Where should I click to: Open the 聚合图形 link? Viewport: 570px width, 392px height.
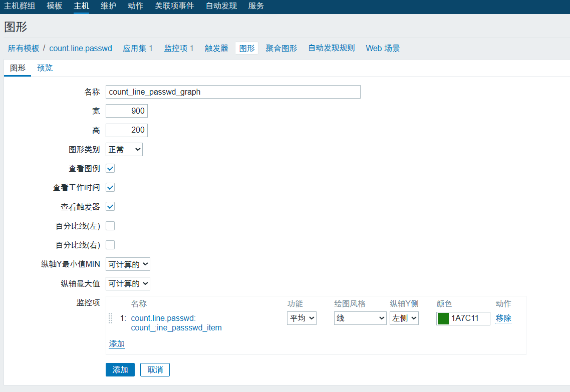pyautogui.click(x=281, y=49)
